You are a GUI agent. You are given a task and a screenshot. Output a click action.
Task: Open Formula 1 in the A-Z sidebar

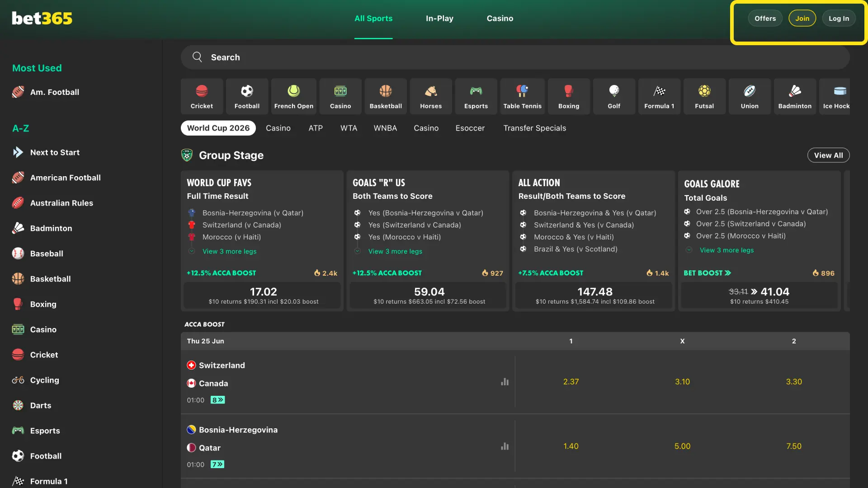pyautogui.click(x=40, y=481)
